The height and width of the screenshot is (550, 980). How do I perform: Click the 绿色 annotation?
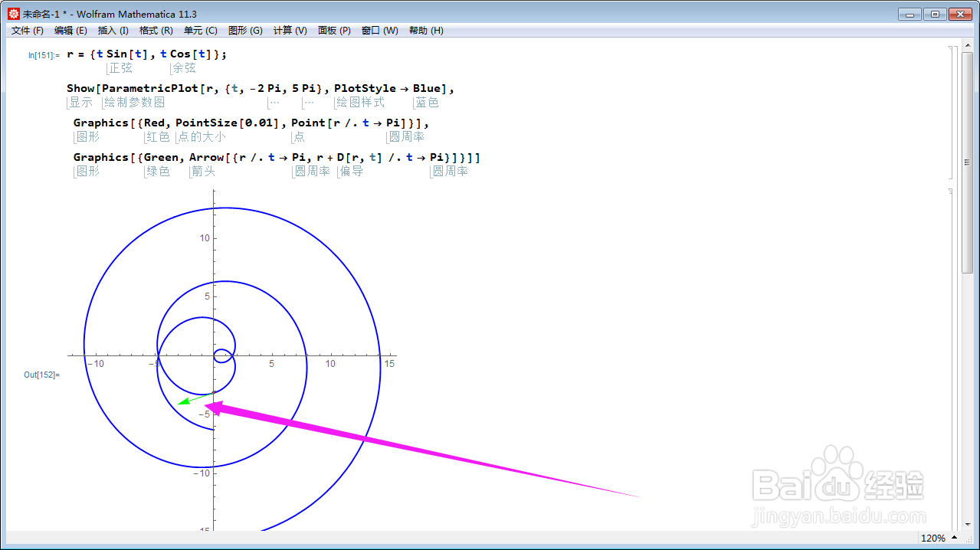tap(158, 172)
